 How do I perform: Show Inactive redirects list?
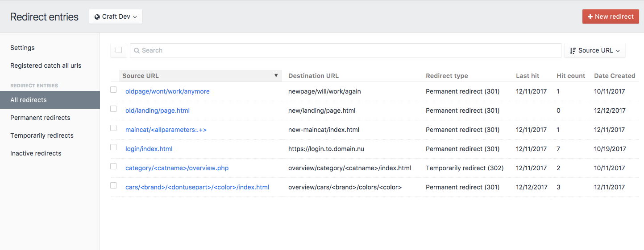coord(36,153)
